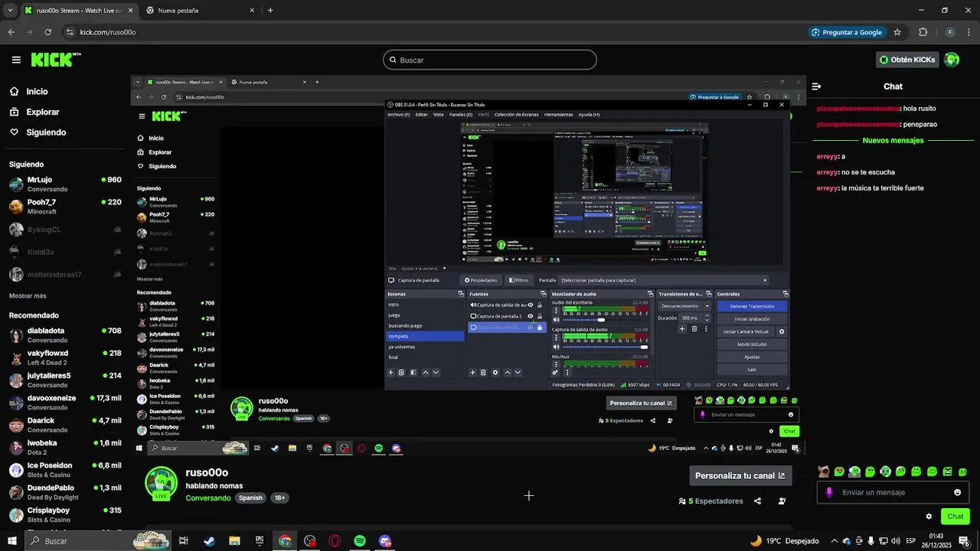Viewport: 980px width, 551px height.
Task: Open Discord from the Windows taskbar
Action: 385,541
